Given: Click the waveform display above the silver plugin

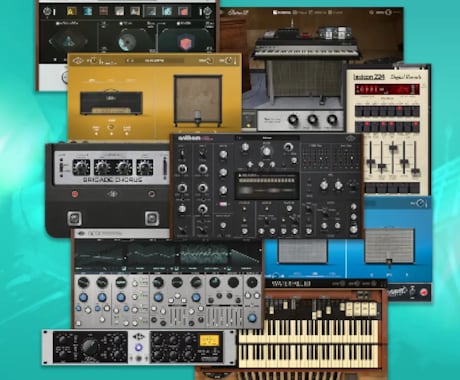Looking at the screenshot, I should pos(168,255).
